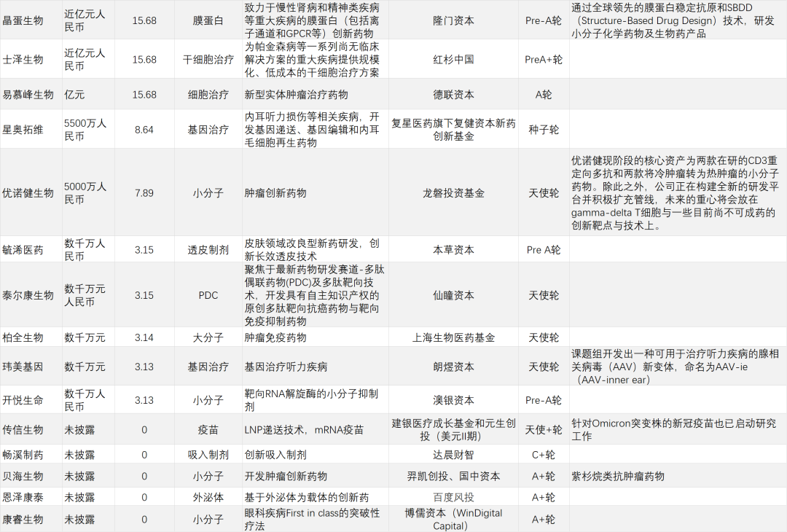Click the 士泽生物 company name cell
The height and width of the screenshot is (532, 787).
click(23, 60)
